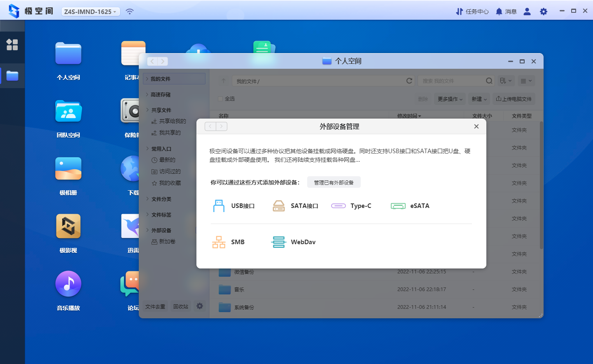
Task: Open 访问过的 in sidebar
Action: (x=166, y=171)
